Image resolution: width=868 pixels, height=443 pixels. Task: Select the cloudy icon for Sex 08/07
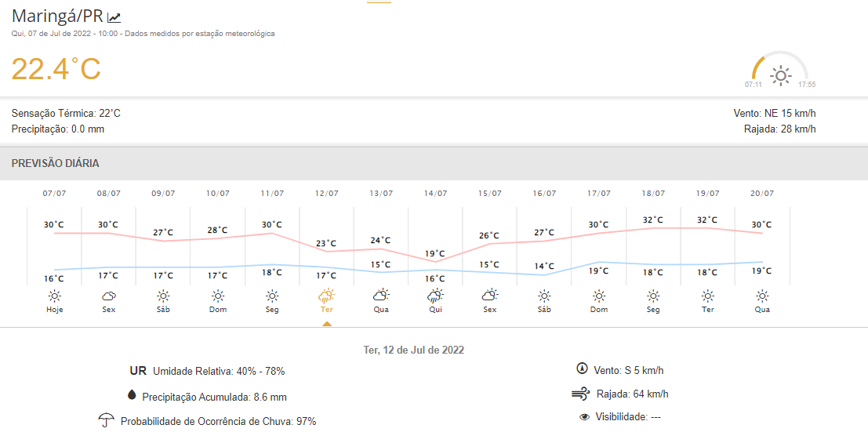(x=109, y=296)
